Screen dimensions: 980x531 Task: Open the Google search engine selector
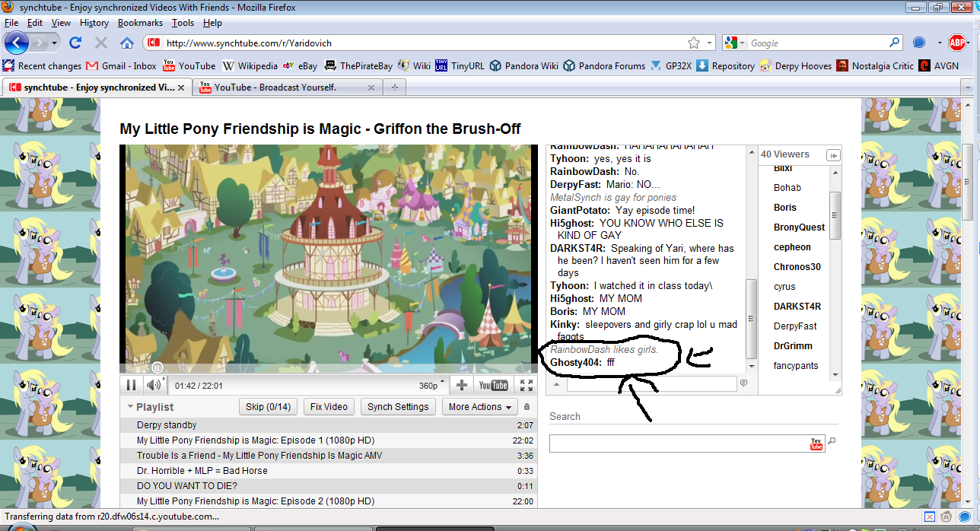tap(735, 43)
